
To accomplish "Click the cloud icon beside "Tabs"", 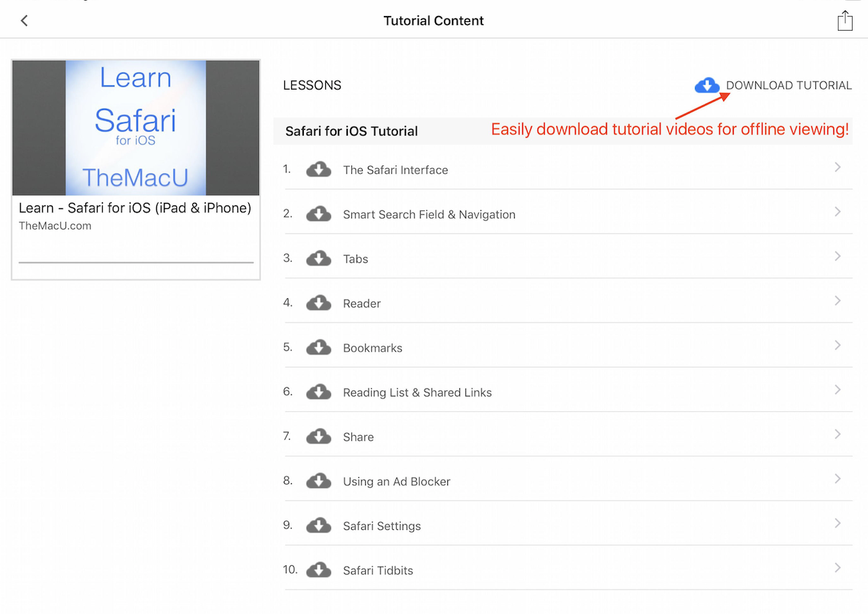I will click(319, 258).
